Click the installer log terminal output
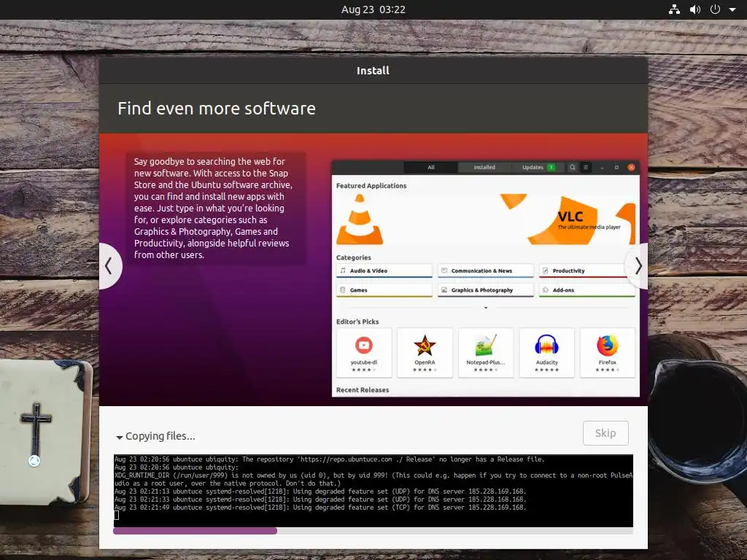 click(x=373, y=491)
